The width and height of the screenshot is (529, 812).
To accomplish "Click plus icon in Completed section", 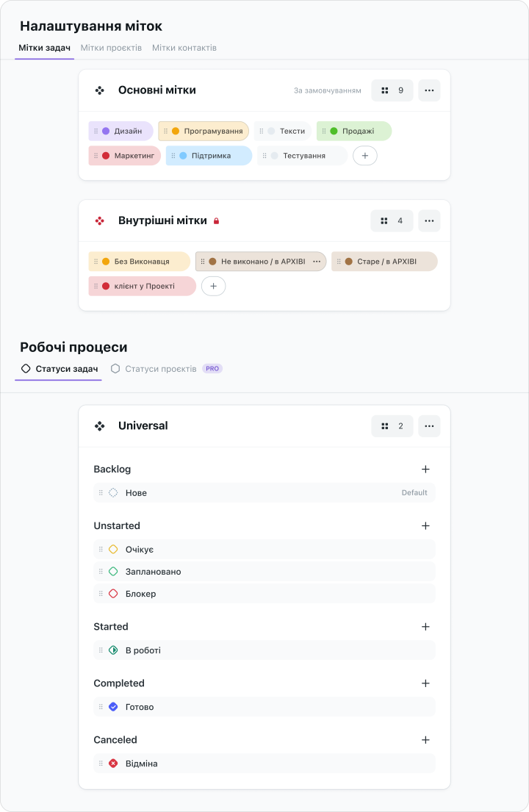I will coord(425,683).
